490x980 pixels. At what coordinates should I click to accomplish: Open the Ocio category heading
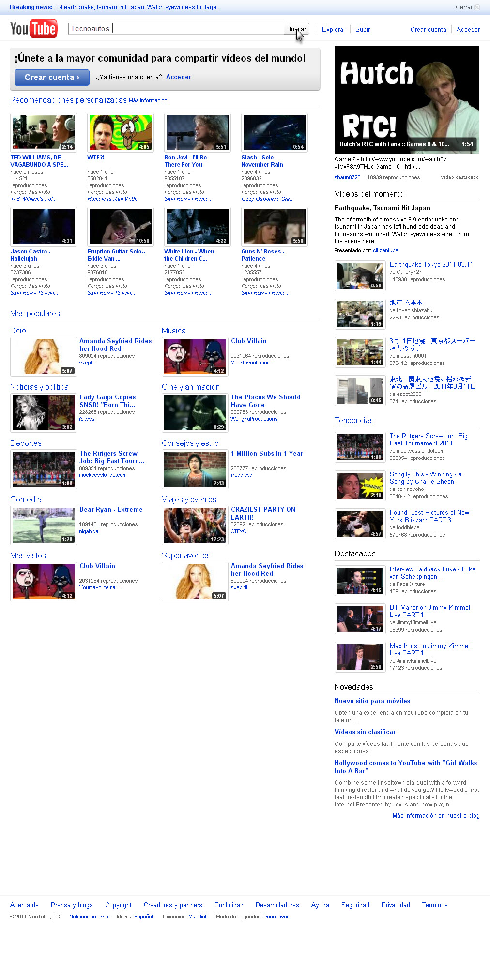(18, 331)
